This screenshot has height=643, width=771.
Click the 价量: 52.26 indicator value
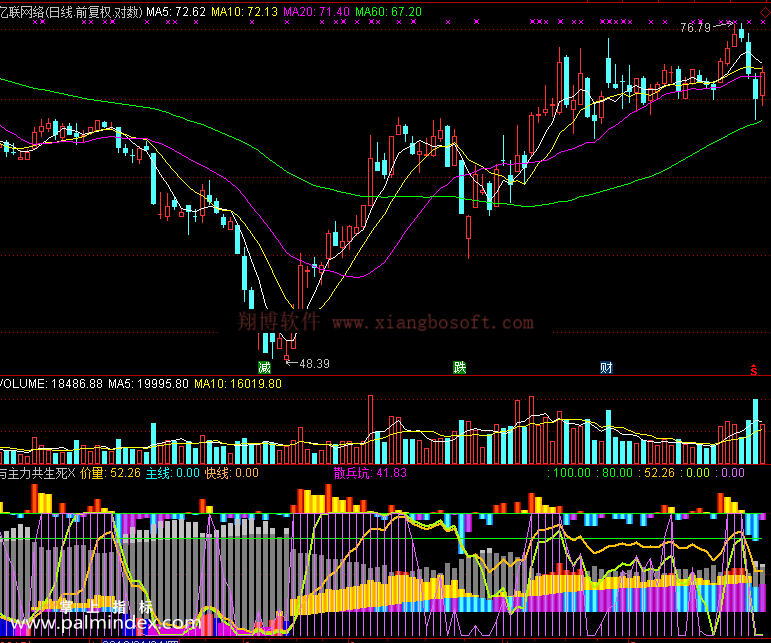[x=110, y=473]
